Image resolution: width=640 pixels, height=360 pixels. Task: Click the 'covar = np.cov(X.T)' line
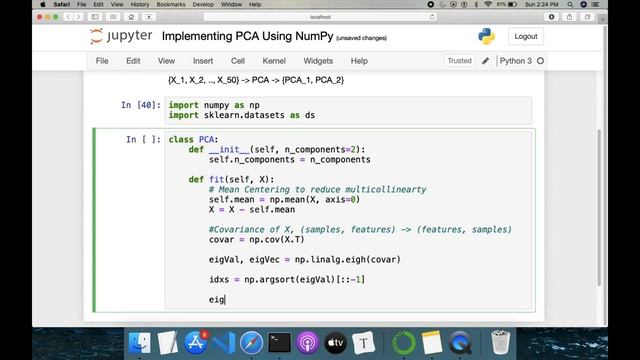pyautogui.click(x=256, y=240)
